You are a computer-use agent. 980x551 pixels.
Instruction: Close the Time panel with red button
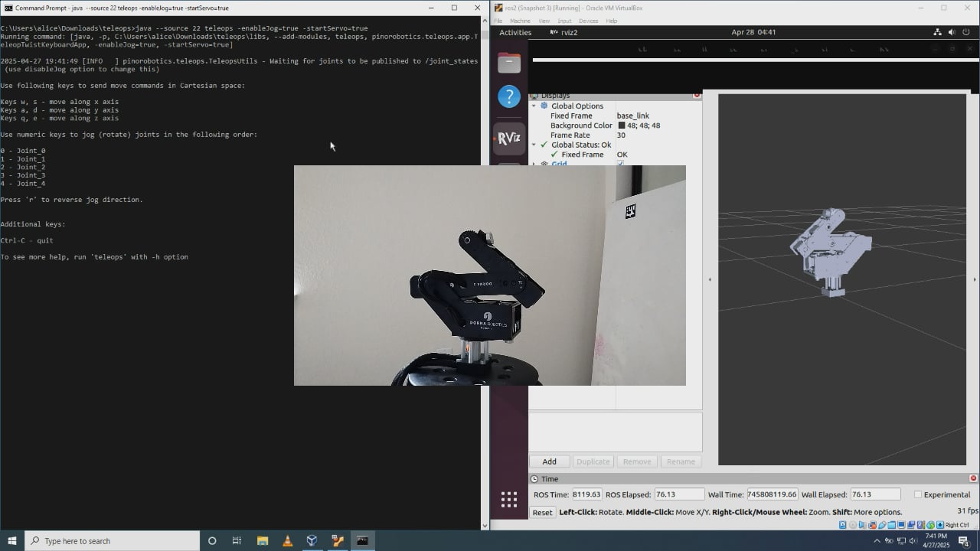pos(973,478)
